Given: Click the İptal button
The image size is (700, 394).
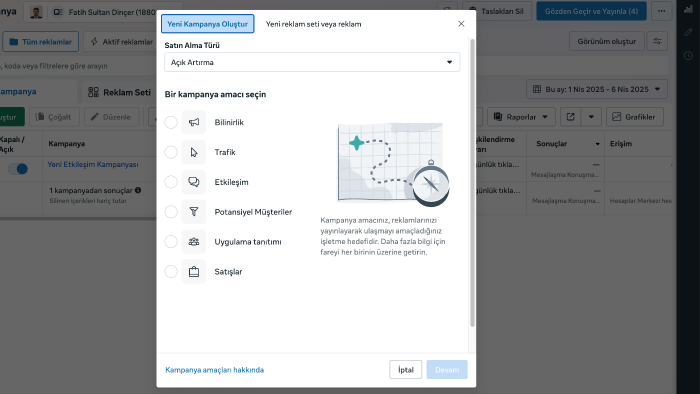Looking at the screenshot, I should (405, 369).
